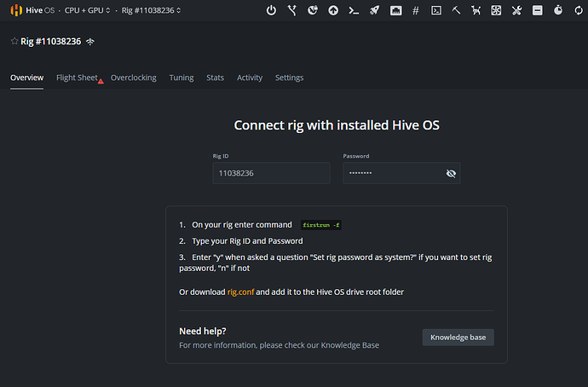Click text Type your Rig ID and Password
588x387 pixels.
(247, 241)
